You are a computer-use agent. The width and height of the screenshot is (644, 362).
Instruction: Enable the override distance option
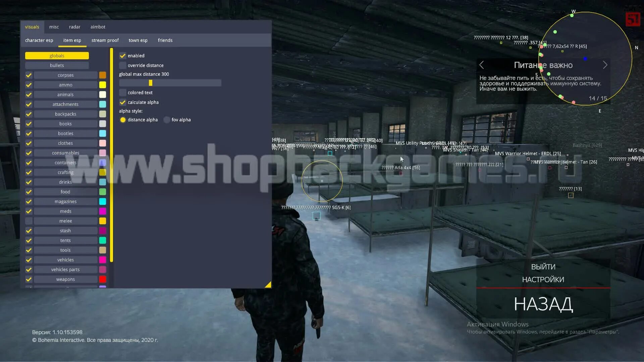(122, 65)
